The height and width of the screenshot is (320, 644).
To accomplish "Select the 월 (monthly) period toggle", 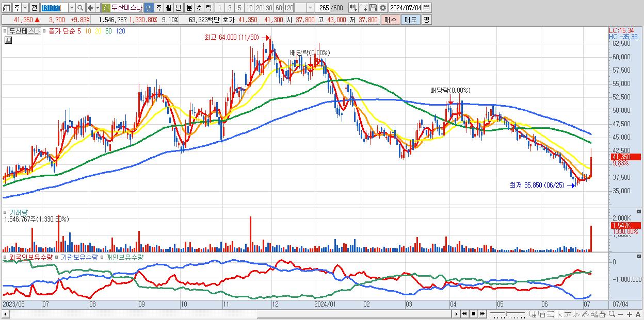I will click(168, 8).
